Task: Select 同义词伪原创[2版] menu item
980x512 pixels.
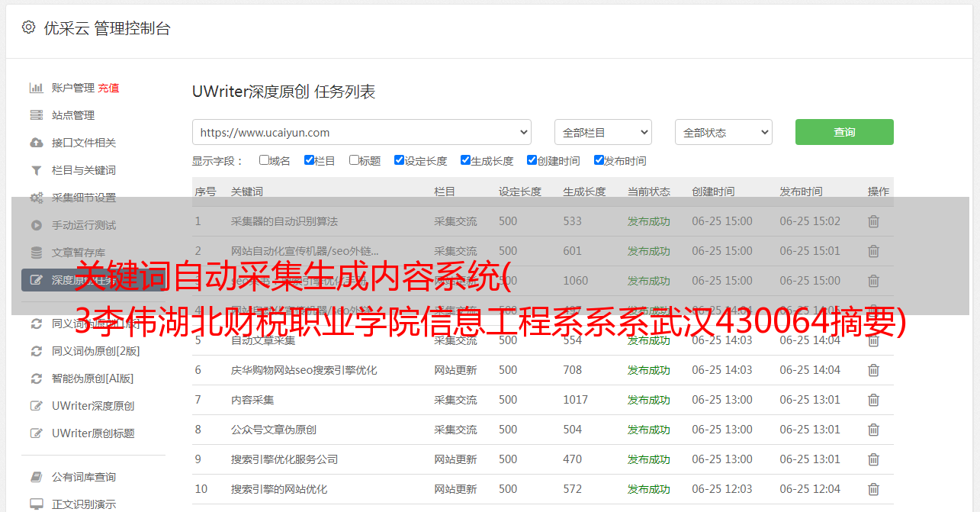Action: pos(95,351)
